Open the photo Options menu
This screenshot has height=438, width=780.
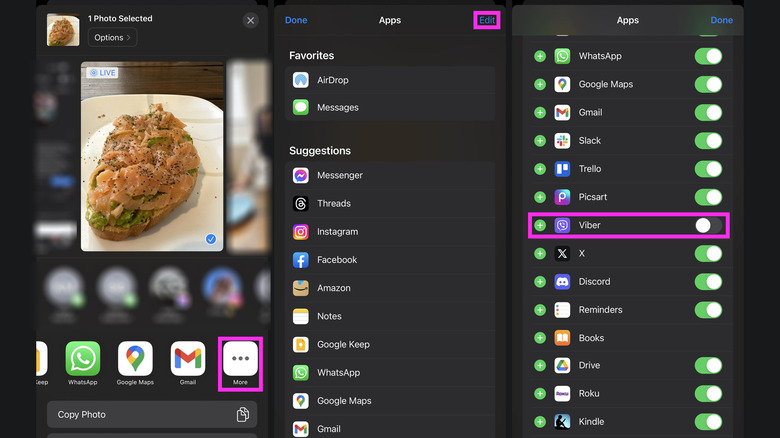tap(112, 38)
